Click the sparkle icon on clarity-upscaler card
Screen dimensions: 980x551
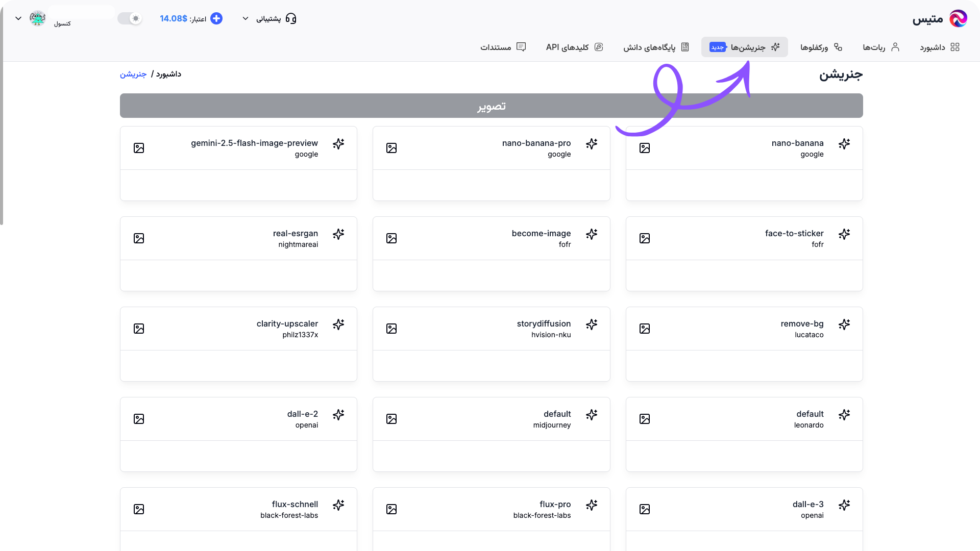point(338,324)
